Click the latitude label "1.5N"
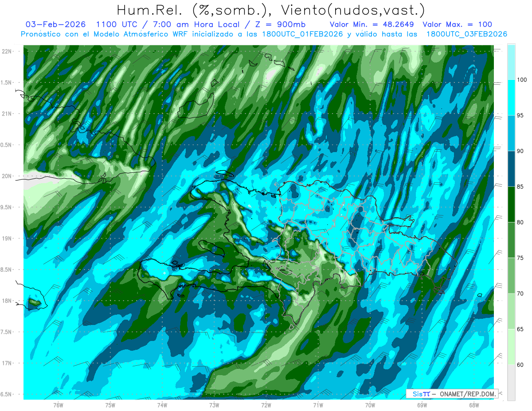This screenshot has height=411, width=532. click(x=7, y=82)
